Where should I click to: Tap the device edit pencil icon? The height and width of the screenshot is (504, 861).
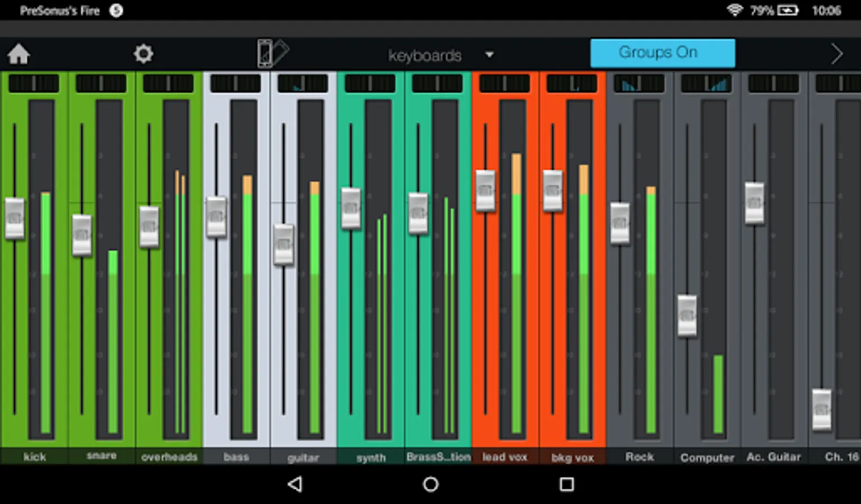coord(272,54)
